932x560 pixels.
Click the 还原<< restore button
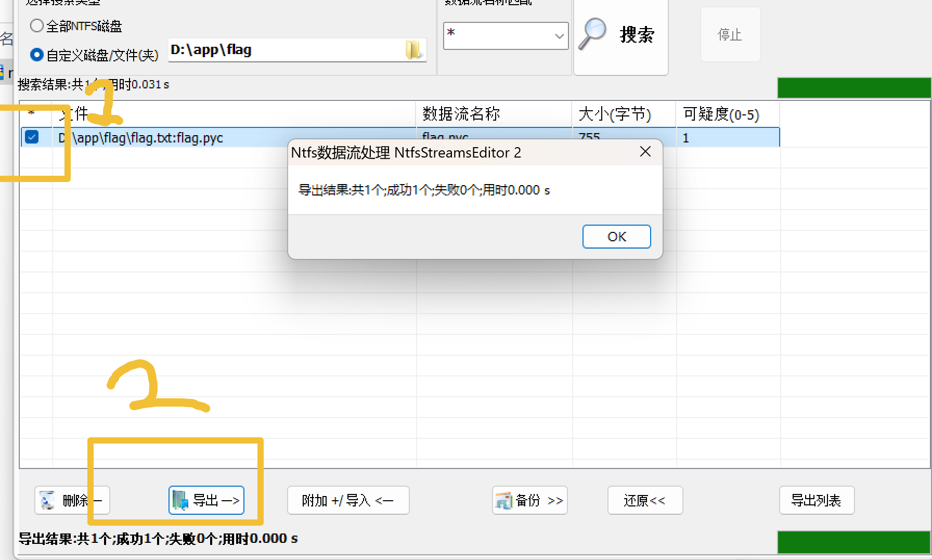point(645,500)
